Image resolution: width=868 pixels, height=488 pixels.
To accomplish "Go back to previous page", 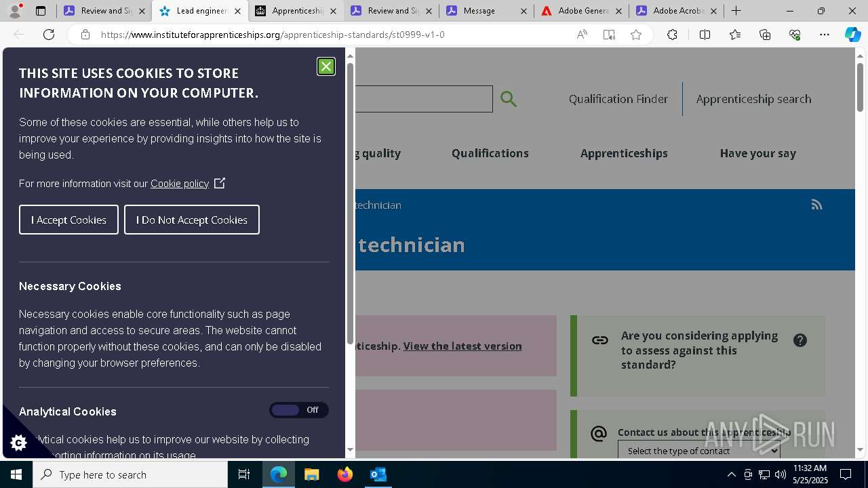I will (19, 35).
